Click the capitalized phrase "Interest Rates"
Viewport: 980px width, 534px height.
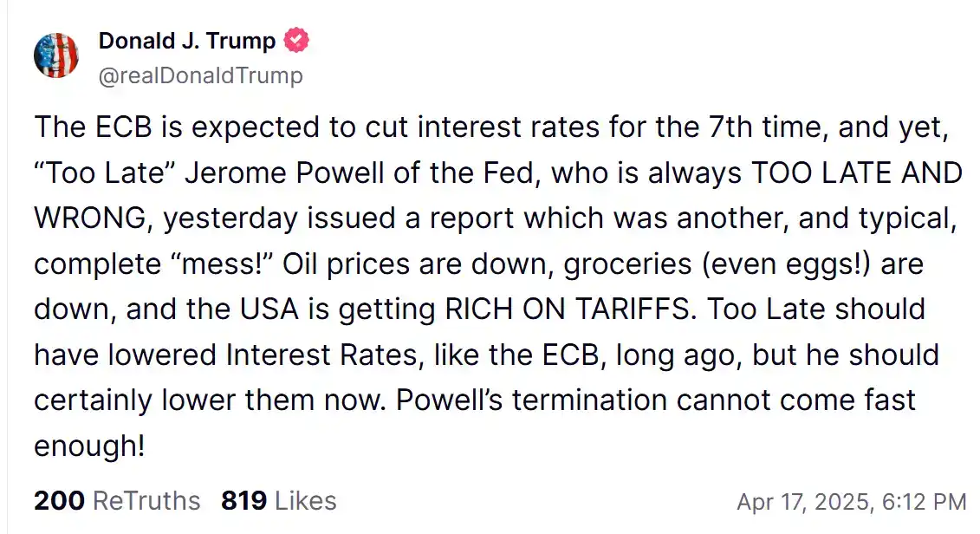(x=321, y=355)
